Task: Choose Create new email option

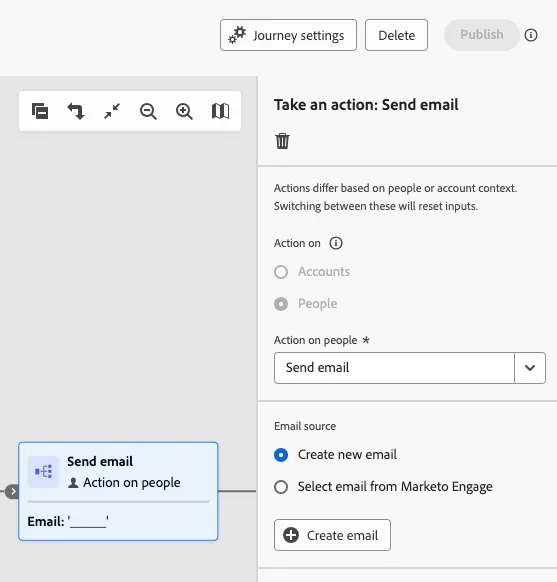Action: tap(281, 455)
